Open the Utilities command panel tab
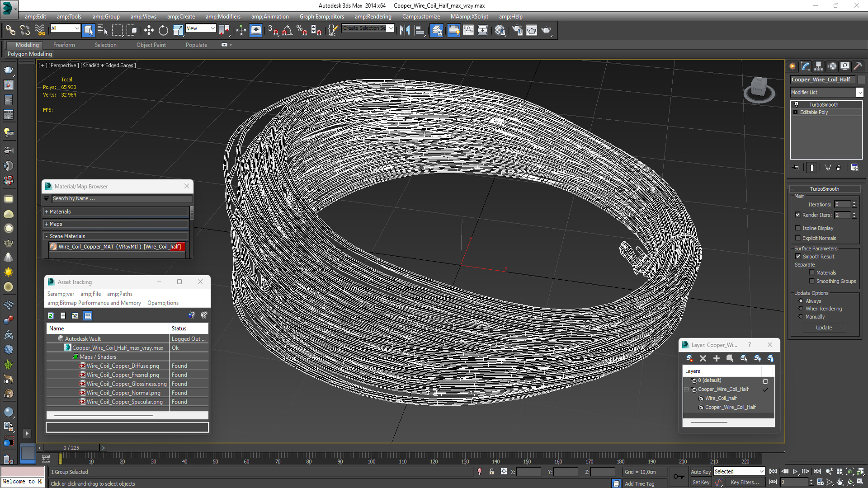This screenshot has height=488, width=868. 858,66
